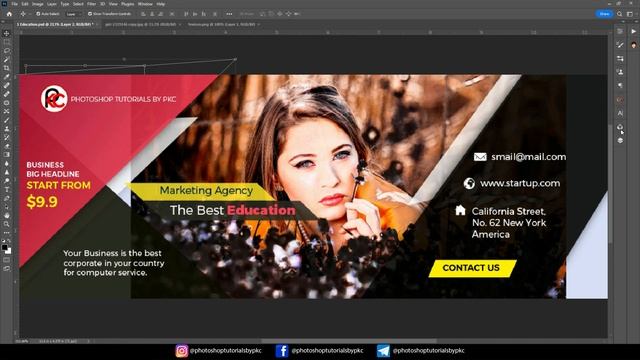
Task: Select the Rectangular Marquee tool
Action: 7,42
